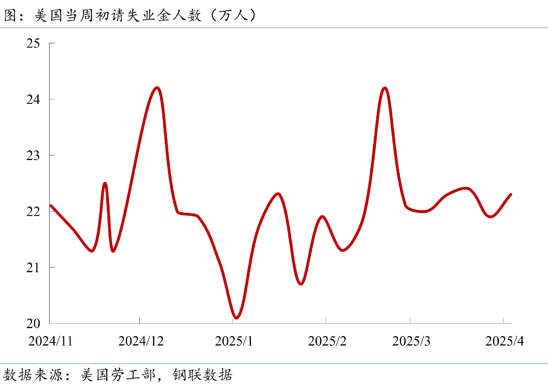The image size is (548, 392).
Task: Click the red line's leftmost starting point
Action: pyautogui.click(x=51, y=206)
